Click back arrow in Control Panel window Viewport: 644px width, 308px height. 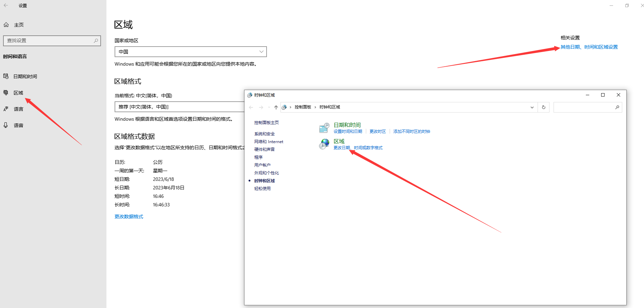(251, 107)
